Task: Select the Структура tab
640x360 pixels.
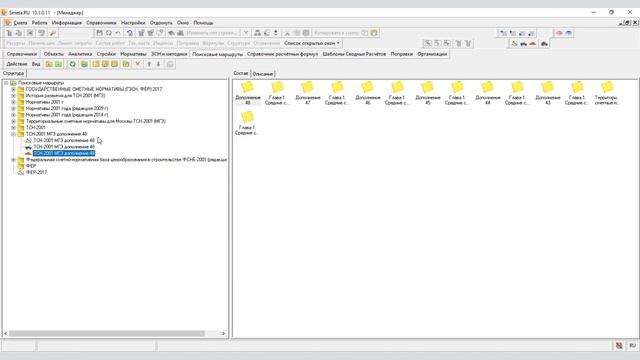Action: 13,73
